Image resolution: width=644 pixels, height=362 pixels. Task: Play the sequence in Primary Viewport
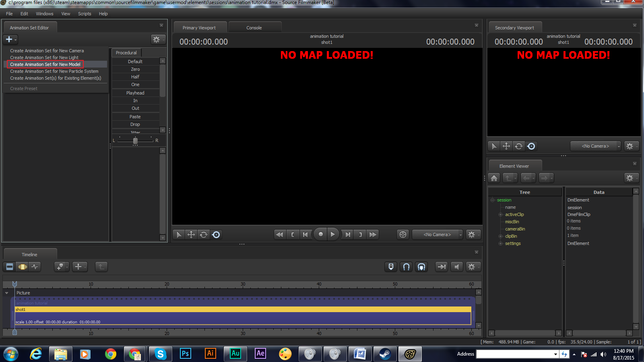[x=333, y=234]
